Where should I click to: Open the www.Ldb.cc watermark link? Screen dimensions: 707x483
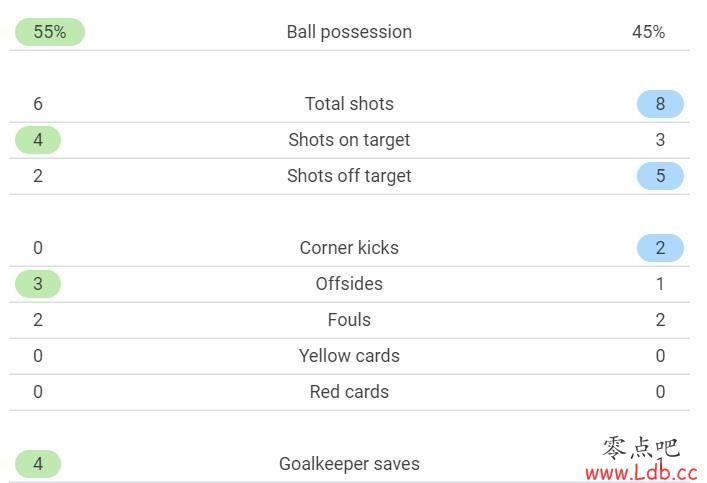(x=641, y=473)
